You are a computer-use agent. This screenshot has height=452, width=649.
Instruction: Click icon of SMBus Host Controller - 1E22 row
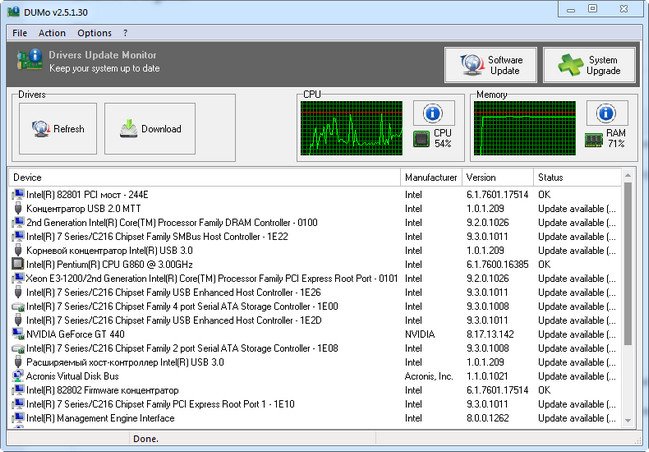pos(18,236)
